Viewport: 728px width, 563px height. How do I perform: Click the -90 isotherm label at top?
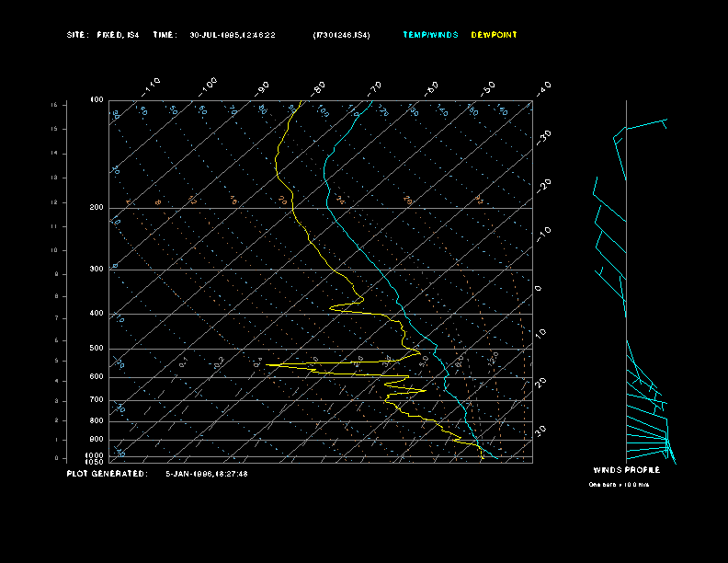pyautogui.click(x=262, y=88)
